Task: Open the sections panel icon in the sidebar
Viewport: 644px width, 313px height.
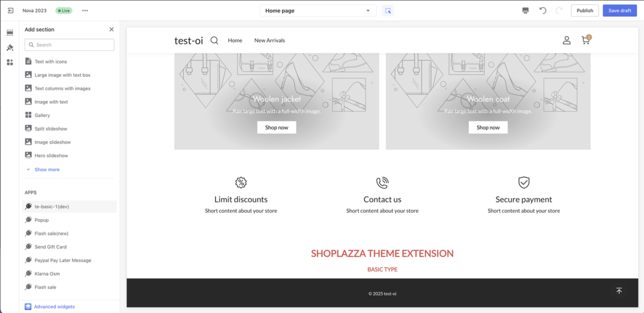Action: point(10,33)
